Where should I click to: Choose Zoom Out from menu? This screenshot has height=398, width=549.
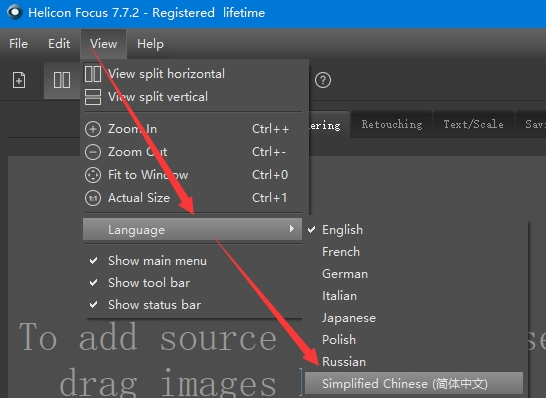(192, 152)
